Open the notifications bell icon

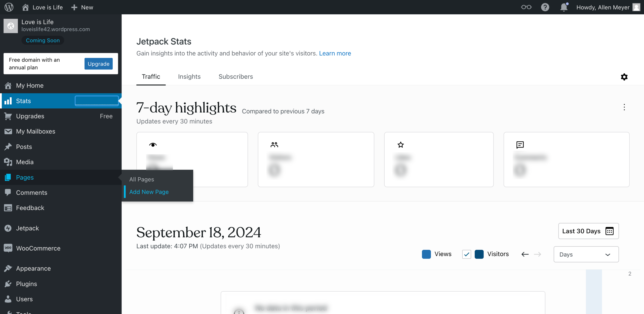coord(564,7)
